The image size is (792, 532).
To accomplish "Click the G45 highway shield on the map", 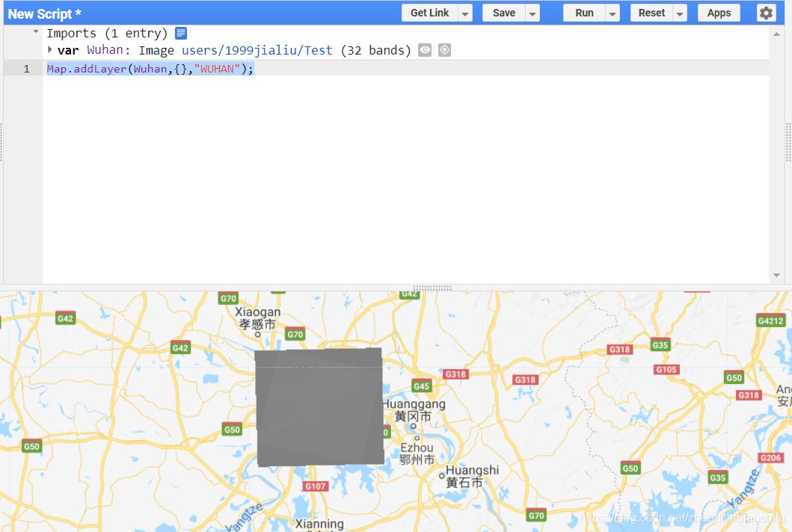I will (x=421, y=386).
